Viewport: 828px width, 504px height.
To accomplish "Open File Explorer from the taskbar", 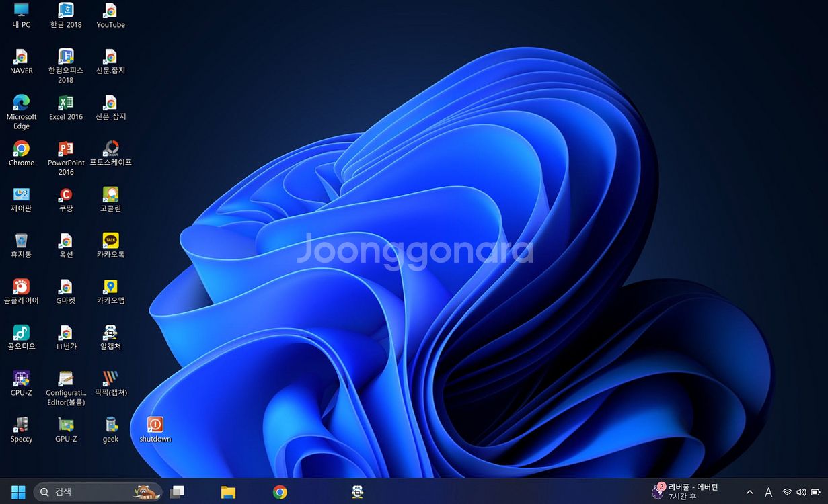I will coord(228,492).
